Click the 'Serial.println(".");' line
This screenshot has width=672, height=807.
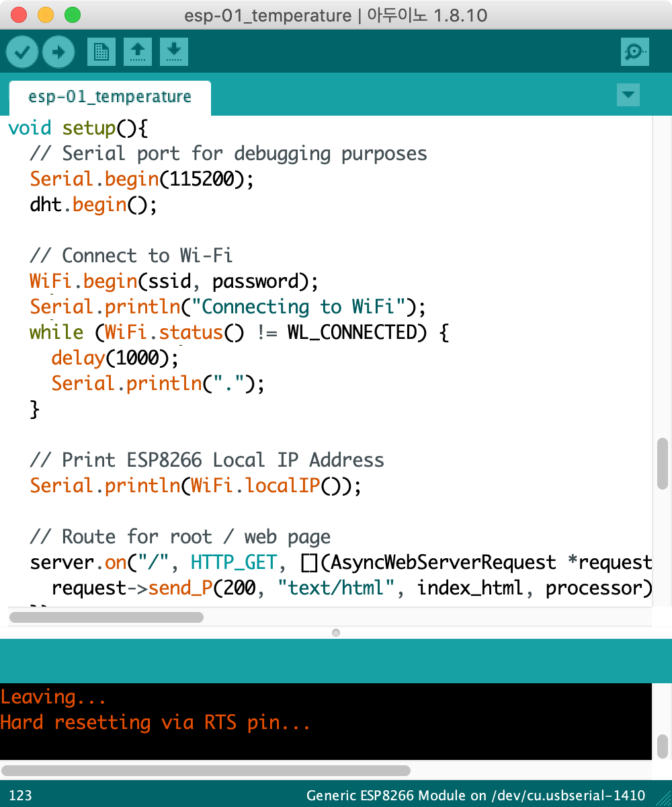point(158,383)
